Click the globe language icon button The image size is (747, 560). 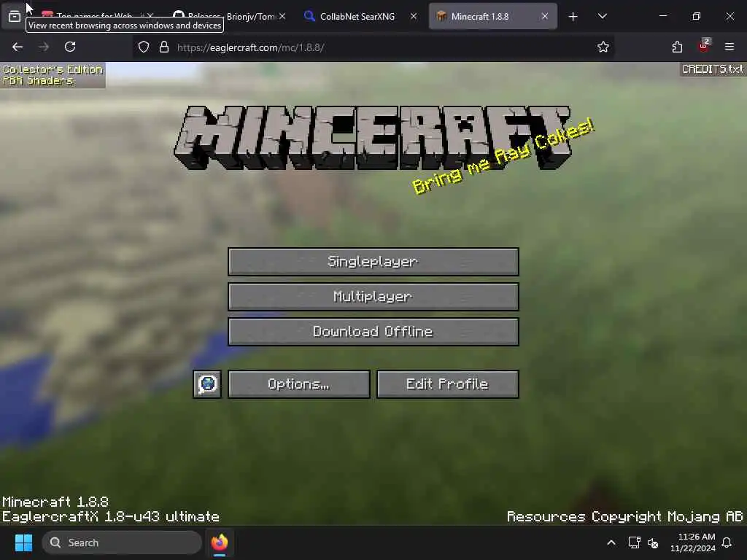point(207,384)
